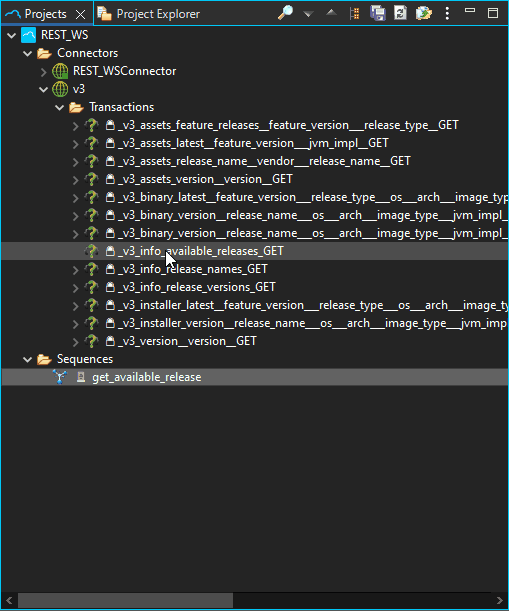Image resolution: width=509 pixels, height=611 pixels.
Task: Select the REST_WS project label
Action: tap(65, 35)
